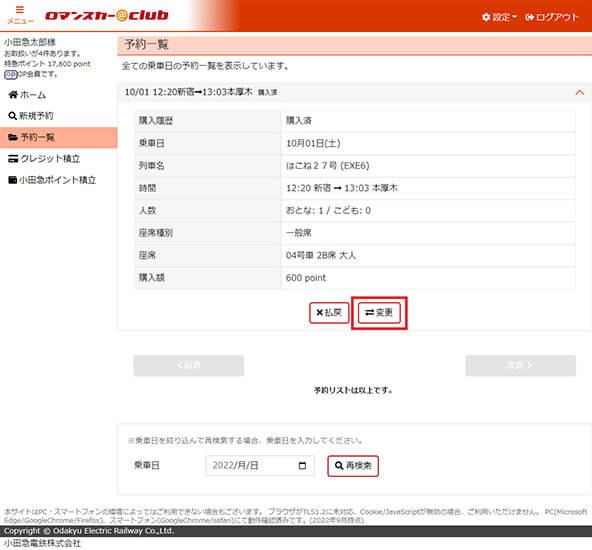The width and height of the screenshot is (592, 550).
Task: Click the 04号車 2B席 大人 seat value
Action: tap(321, 256)
